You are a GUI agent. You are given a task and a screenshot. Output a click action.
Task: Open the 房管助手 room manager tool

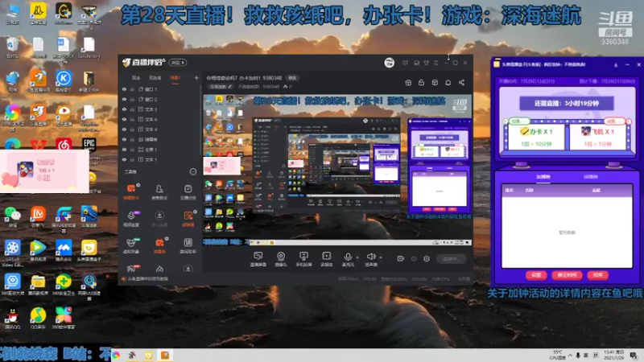(159, 191)
